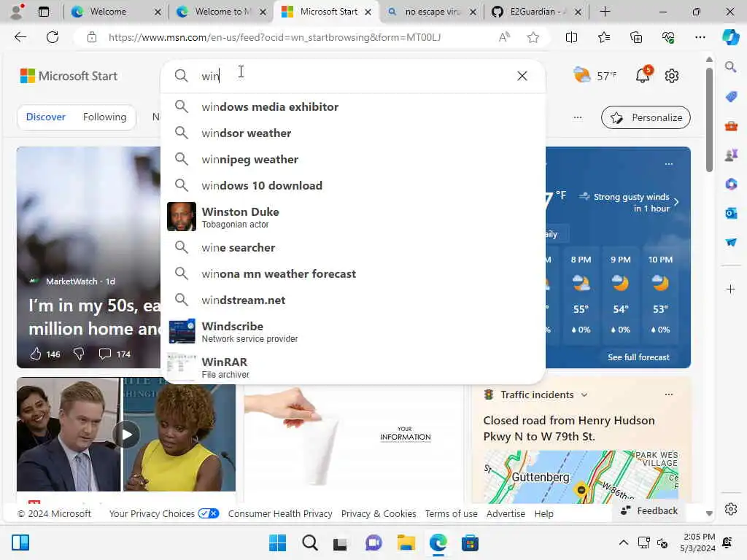Screen dimensions: 747x560
Task: Open Browser essentials heart icon
Action: pyautogui.click(x=668, y=37)
